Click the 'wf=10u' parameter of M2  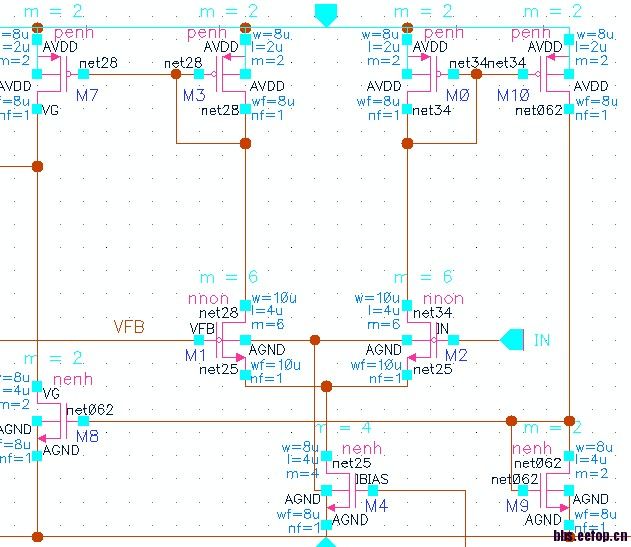point(376,365)
